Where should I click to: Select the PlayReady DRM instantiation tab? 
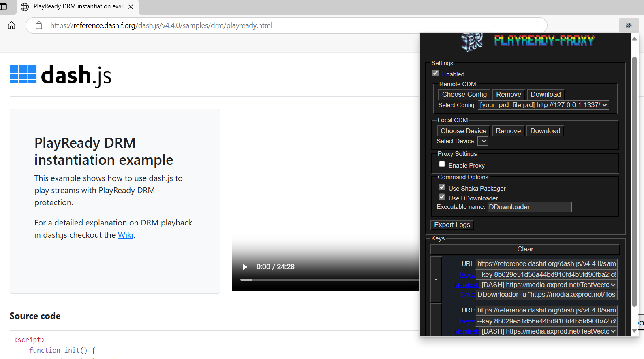(x=78, y=7)
